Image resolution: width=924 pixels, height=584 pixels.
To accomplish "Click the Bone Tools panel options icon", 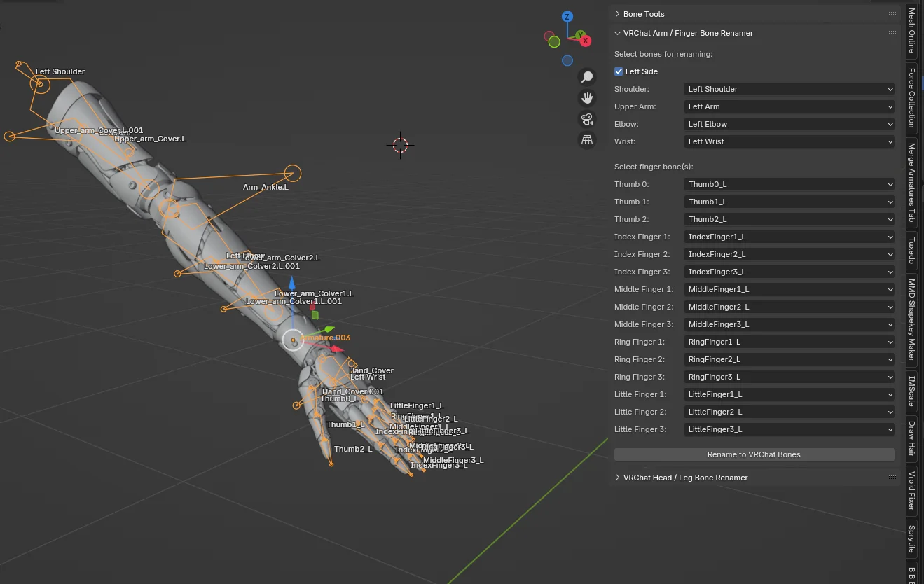I will (892, 14).
